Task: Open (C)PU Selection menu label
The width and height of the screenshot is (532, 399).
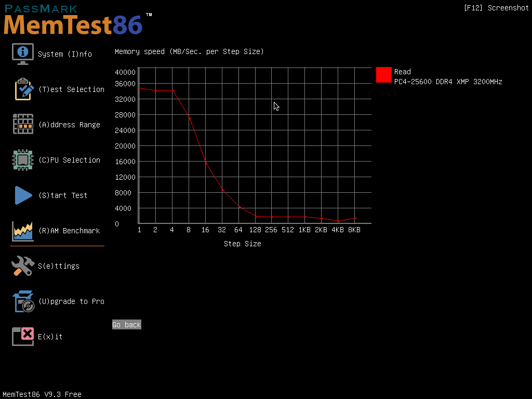Action: tap(69, 160)
